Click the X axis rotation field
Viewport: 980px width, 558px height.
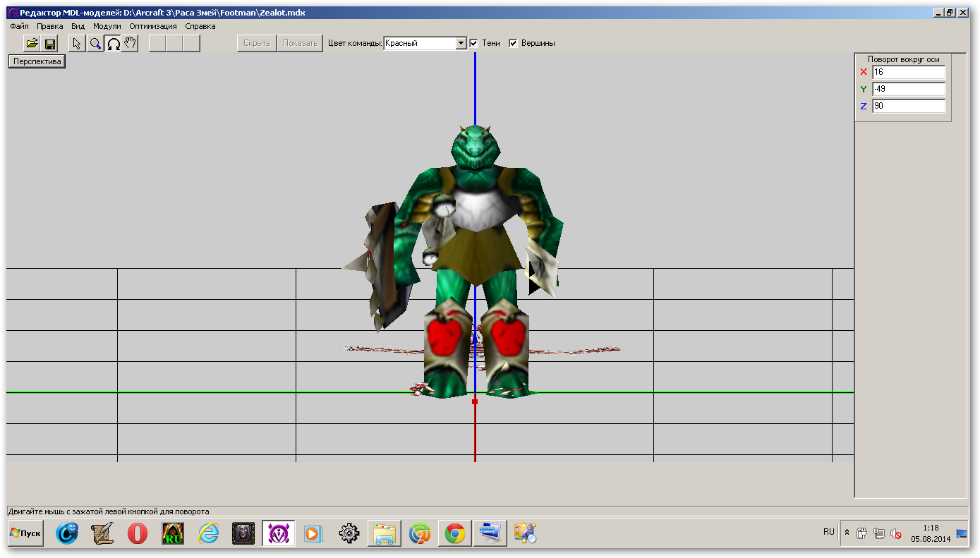908,72
